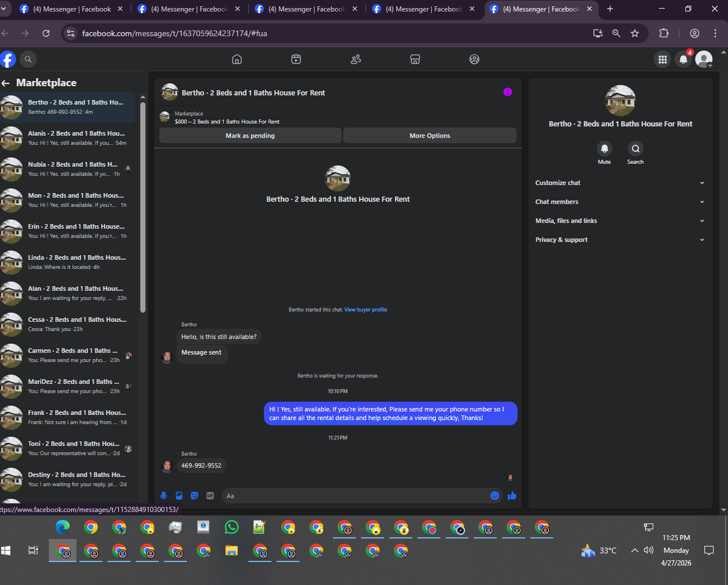Open Facebook home via the logo
Viewport: 728px width, 585px height.
pos(7,59)
